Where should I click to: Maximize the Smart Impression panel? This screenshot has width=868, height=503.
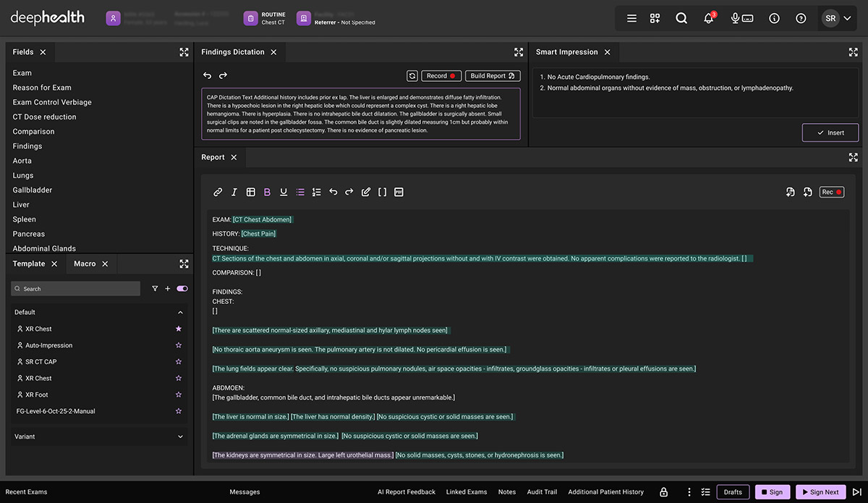pyautogui.click(x=854, y=52)
